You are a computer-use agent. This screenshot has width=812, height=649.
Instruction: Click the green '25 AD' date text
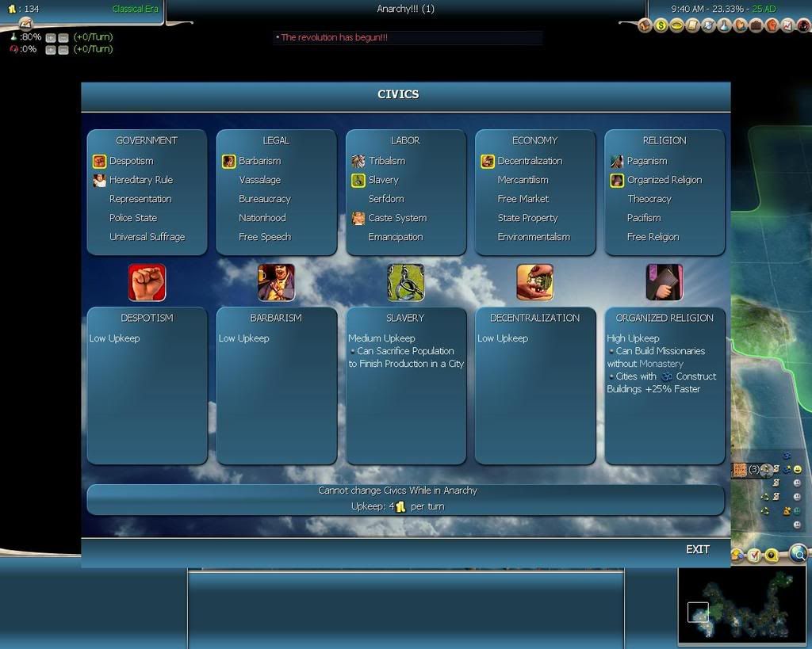coord(764,9)
